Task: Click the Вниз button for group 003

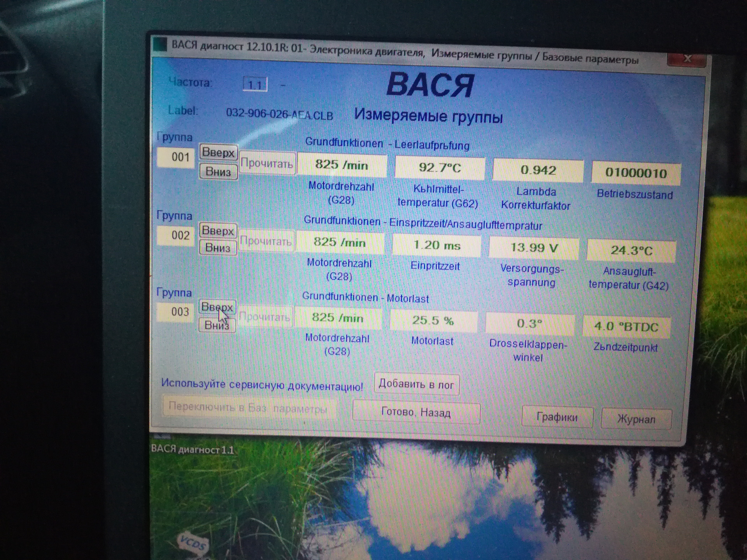Action: pos(217,325)
